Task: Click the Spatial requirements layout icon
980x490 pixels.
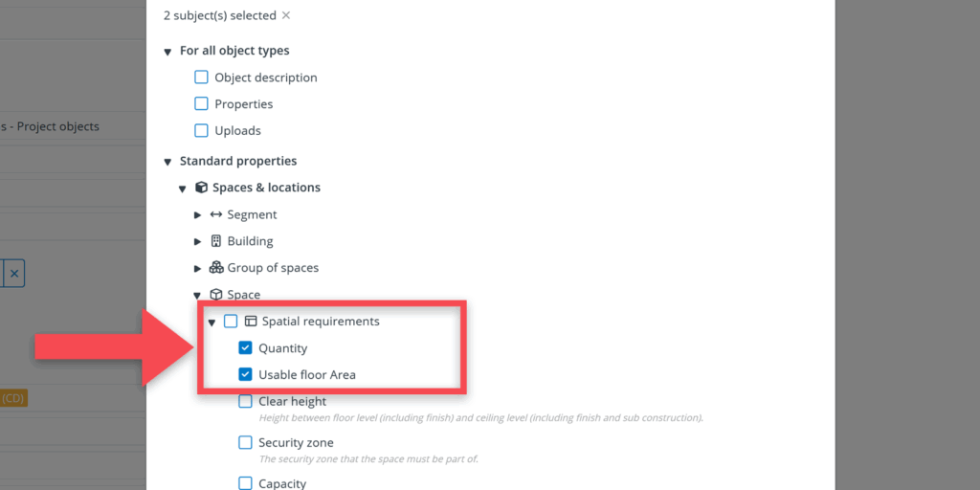Action: click(251, 322)
